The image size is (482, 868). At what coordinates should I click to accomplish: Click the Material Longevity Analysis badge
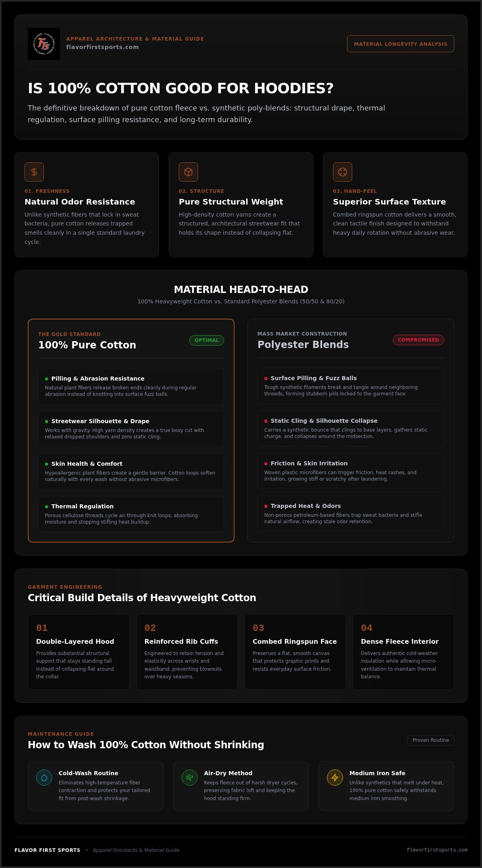pos(400,44)
